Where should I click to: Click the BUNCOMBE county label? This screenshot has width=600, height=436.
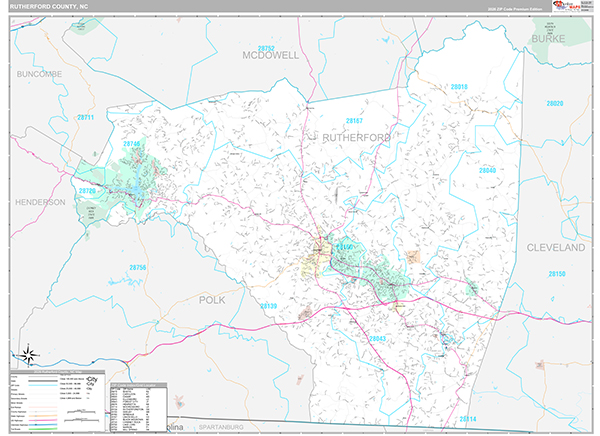point(39,74)
